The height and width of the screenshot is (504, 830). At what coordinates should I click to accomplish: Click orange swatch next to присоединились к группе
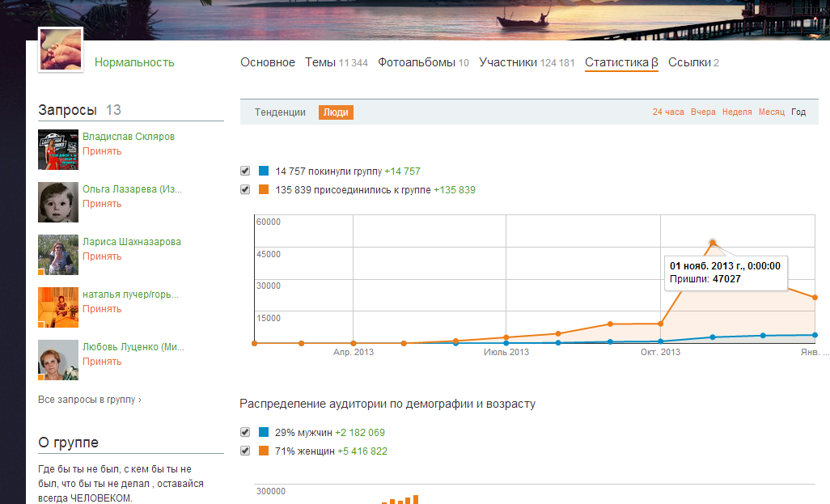pyautogui.click(x=264, y=189)
